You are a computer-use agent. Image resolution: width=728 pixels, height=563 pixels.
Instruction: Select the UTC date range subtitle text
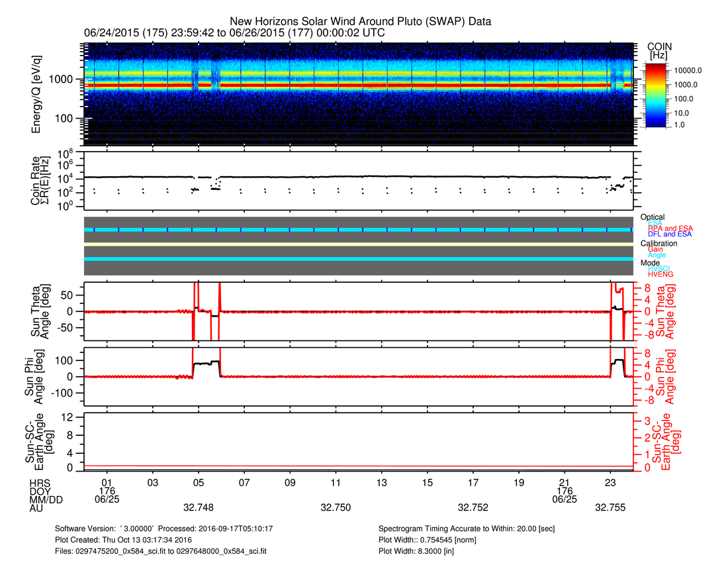(234, 32)
